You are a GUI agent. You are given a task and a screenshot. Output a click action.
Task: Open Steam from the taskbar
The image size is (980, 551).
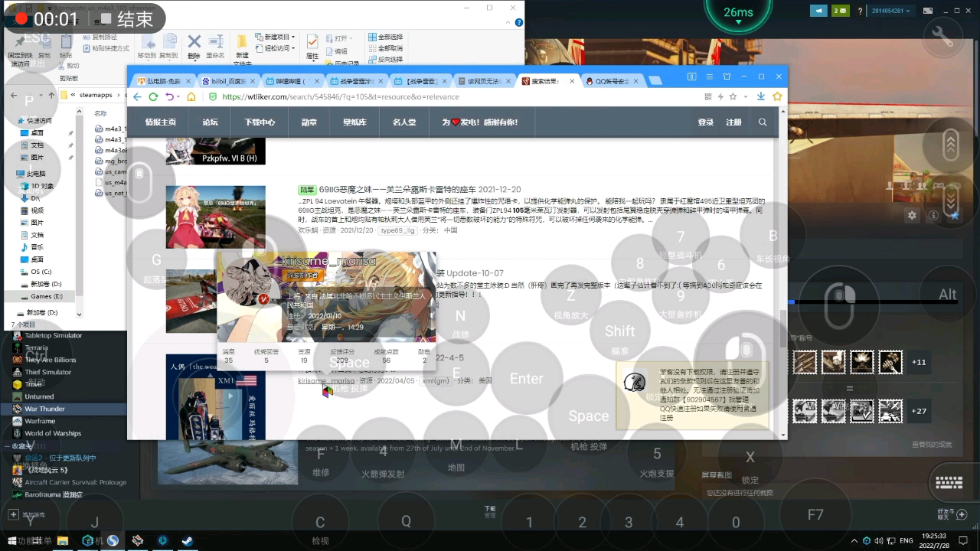coord(186,540)
